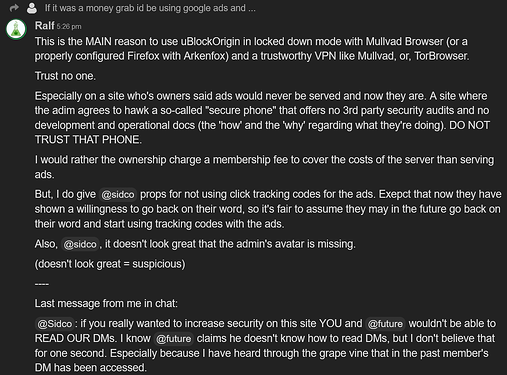Click the paragraph starting "This is the MAIN reason"
This screenshot has height=375, width=507.
252,49
